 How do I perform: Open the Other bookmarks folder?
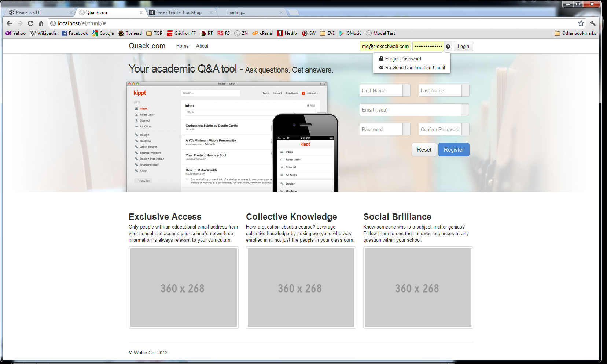tap(575, 33)
